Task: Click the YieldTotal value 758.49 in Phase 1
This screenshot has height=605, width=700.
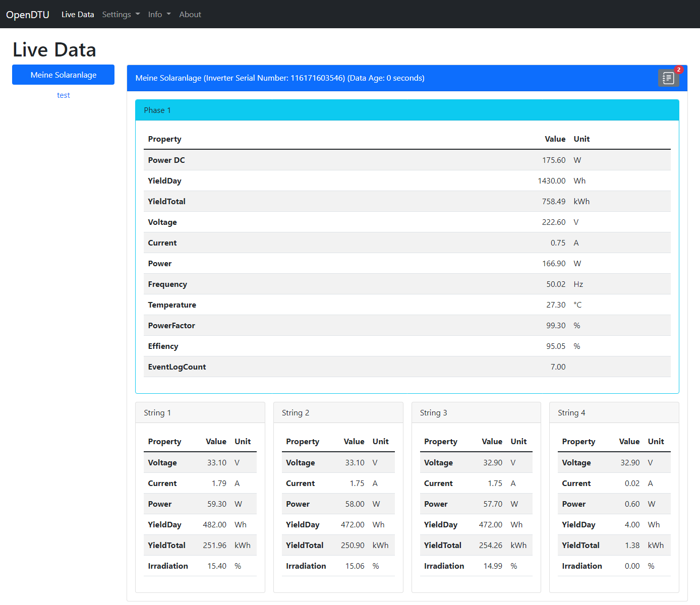Action: [x=553, y=202]
